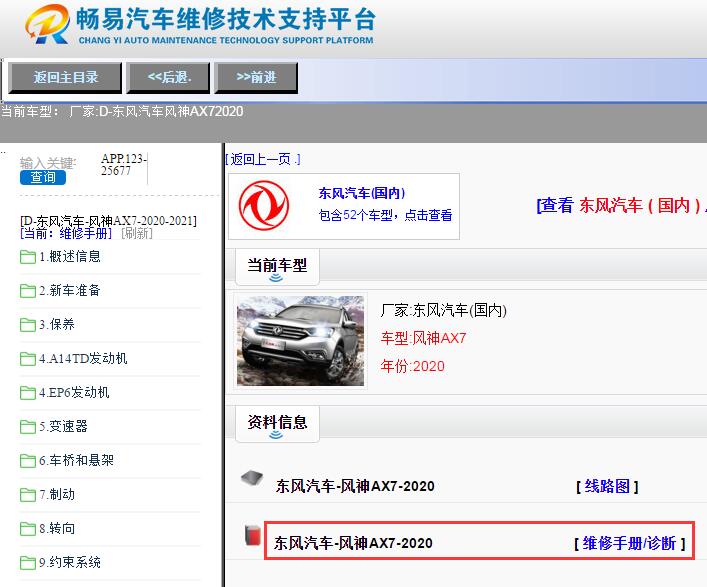The height and width of the screenshot is (587, 707).
Task: Select the 资料信息 tab
Action: coord(277,423)
